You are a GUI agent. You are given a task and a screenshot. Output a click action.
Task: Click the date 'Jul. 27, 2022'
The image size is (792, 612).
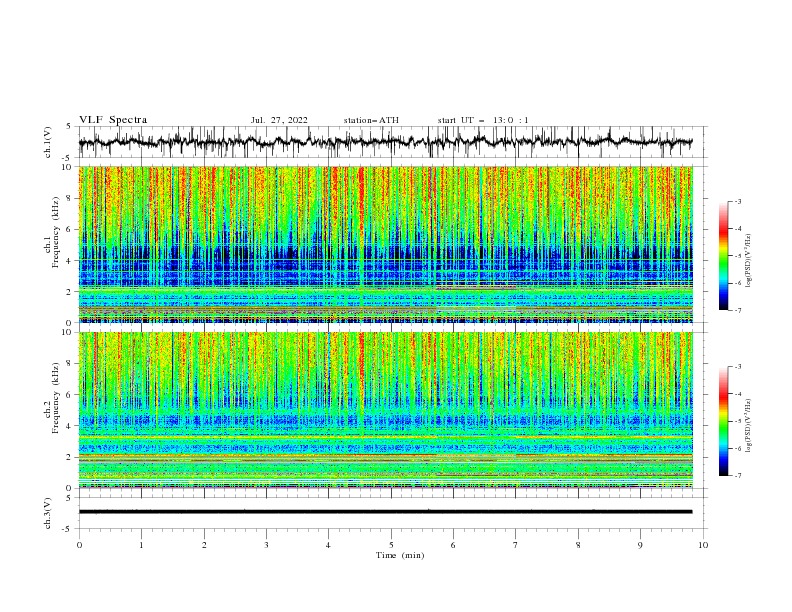point(279,120)
